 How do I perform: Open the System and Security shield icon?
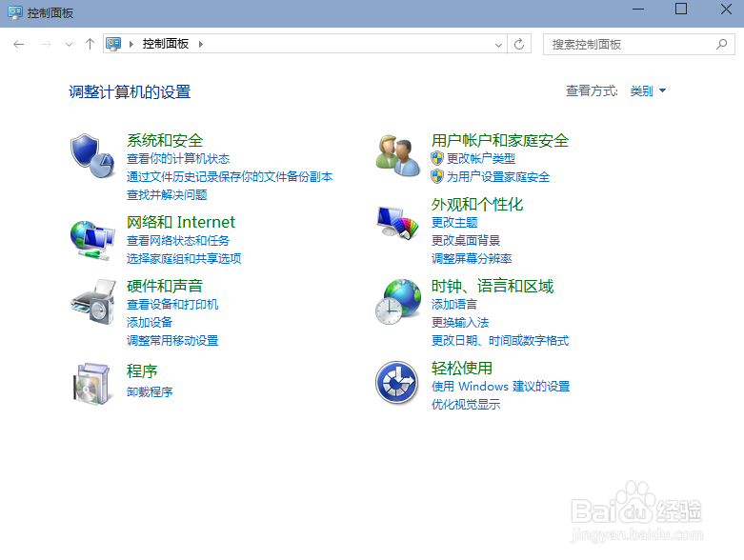point(92,155)
